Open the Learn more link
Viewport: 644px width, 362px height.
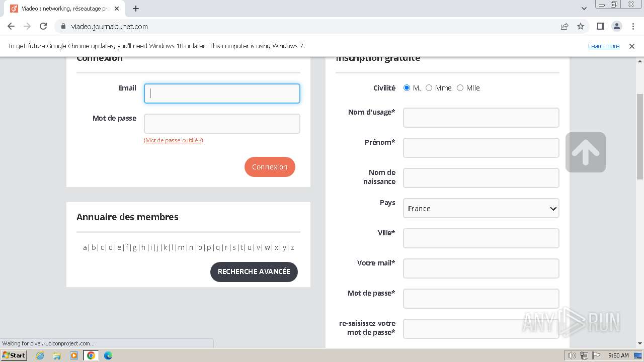pyautogui.click(x=604, y=46)
